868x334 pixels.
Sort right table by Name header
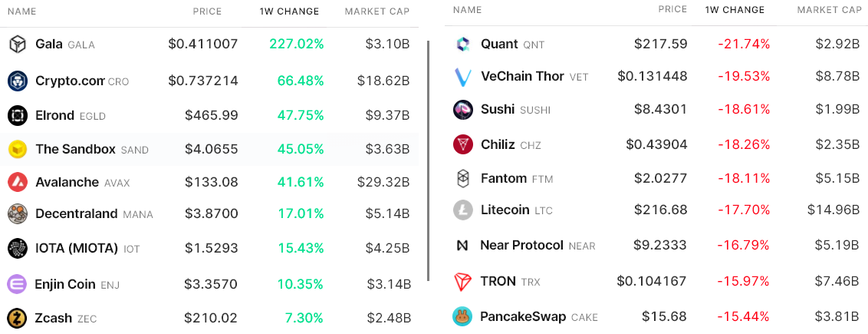pyautogui.click(x=467, y=10)
